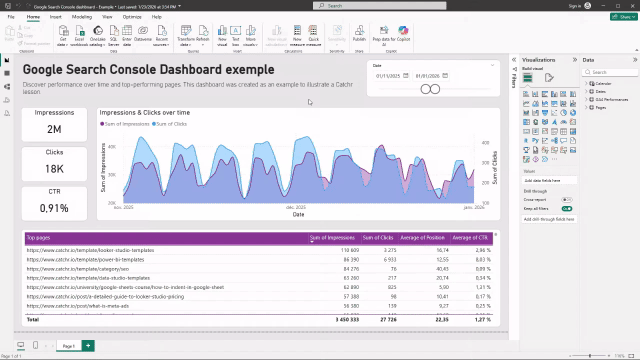The width and height of the screenshot is (640, 360).
Task: Add a Text box from ribbon
Action: [x=236, y=36]
